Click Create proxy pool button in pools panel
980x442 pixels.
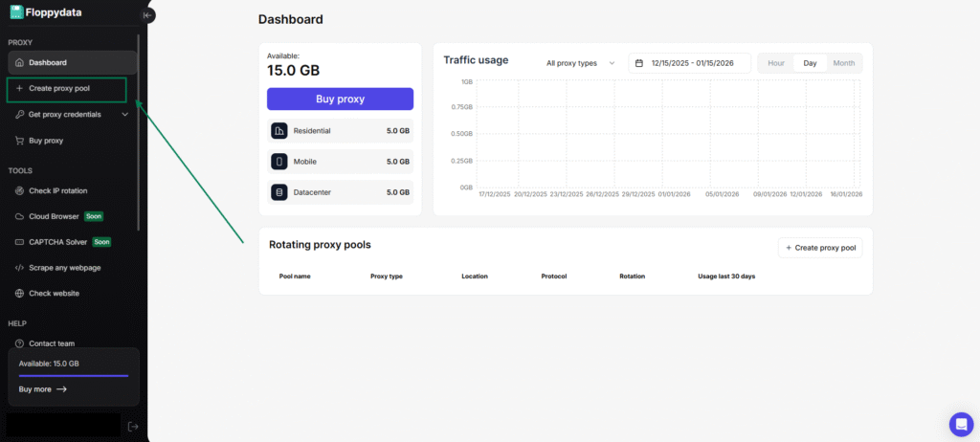pos(820,248)
